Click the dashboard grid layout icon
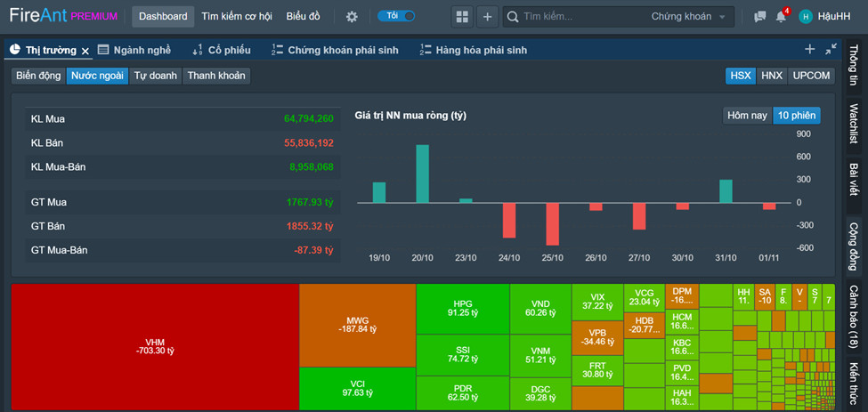The image size is (868, 412). click(461, 17)
